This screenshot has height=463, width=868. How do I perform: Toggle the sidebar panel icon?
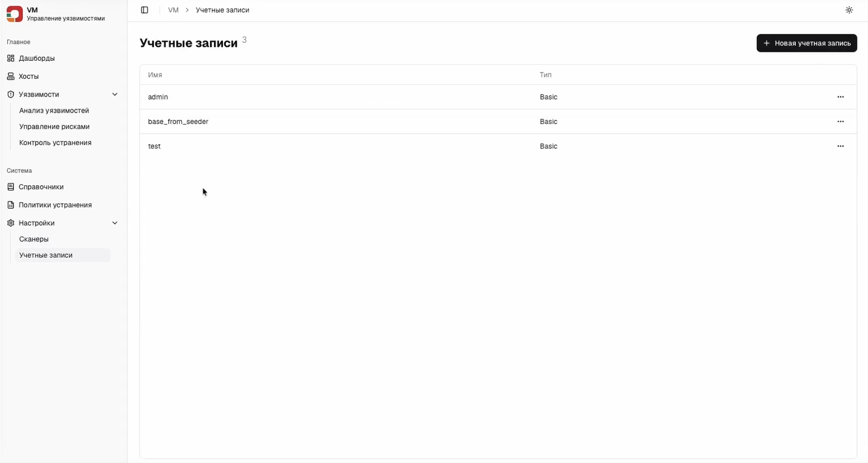pyautogui.click(x=145, y=10)
